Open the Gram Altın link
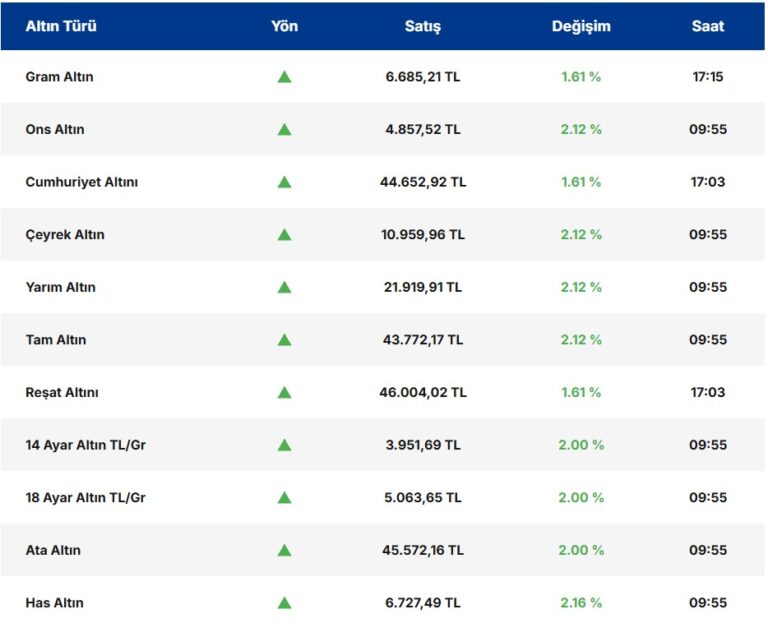 (59, 77)
